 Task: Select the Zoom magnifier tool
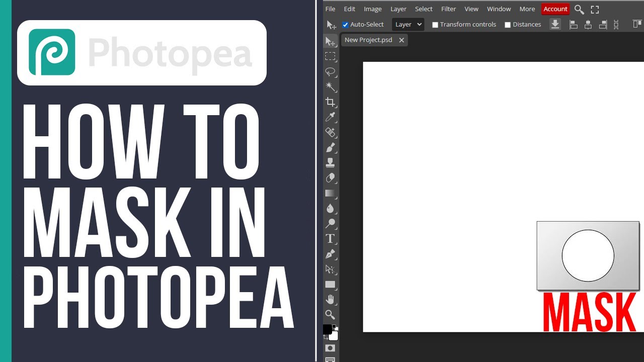click(330, 315)
